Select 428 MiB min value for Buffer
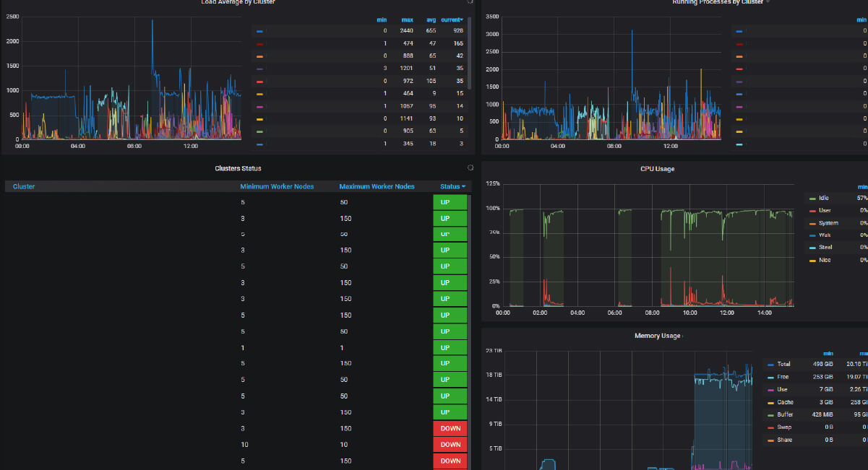 [822, 415]
